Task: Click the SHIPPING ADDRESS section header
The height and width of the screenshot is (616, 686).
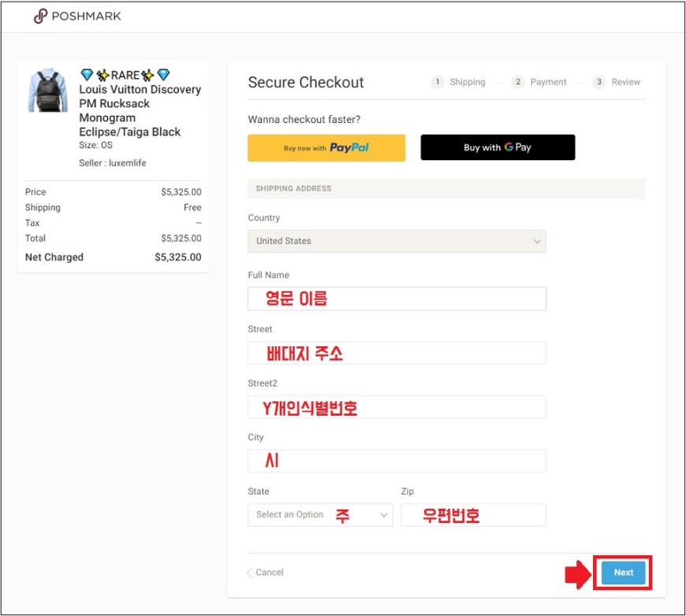Action: click(446, 189)
